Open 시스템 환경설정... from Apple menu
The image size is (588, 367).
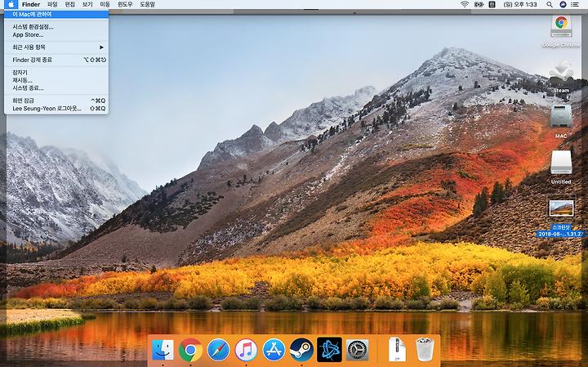click(x=56, y=27)
